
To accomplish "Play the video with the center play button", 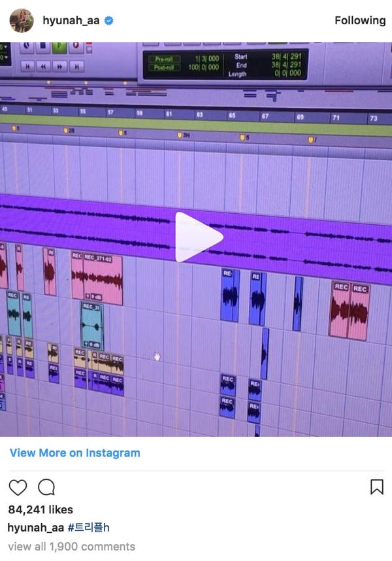I will (198, 237).
